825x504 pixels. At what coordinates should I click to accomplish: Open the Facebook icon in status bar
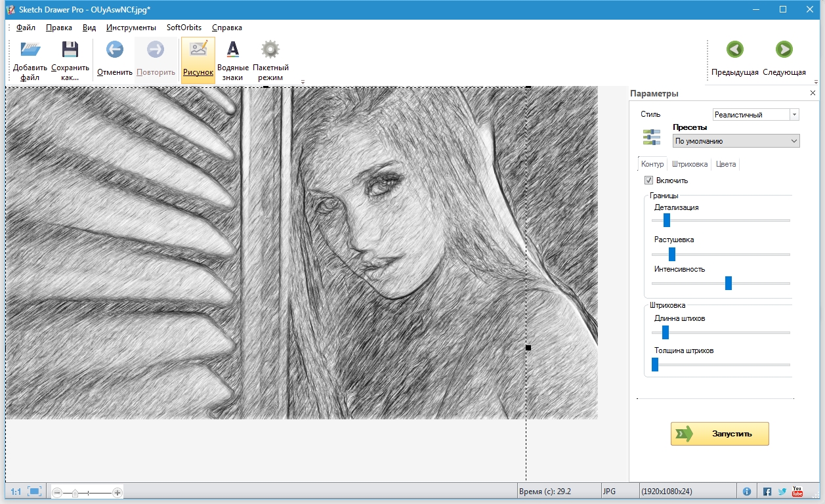767,492
